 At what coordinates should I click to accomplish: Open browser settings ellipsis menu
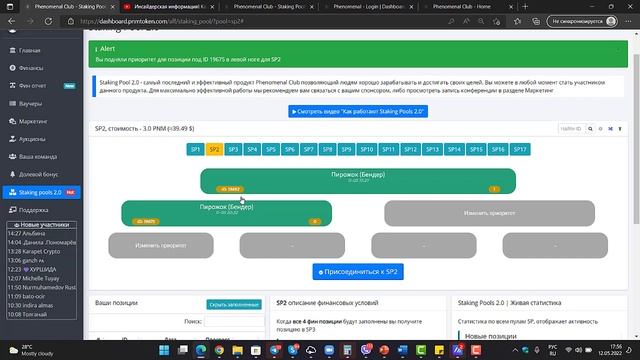(628, 21)
